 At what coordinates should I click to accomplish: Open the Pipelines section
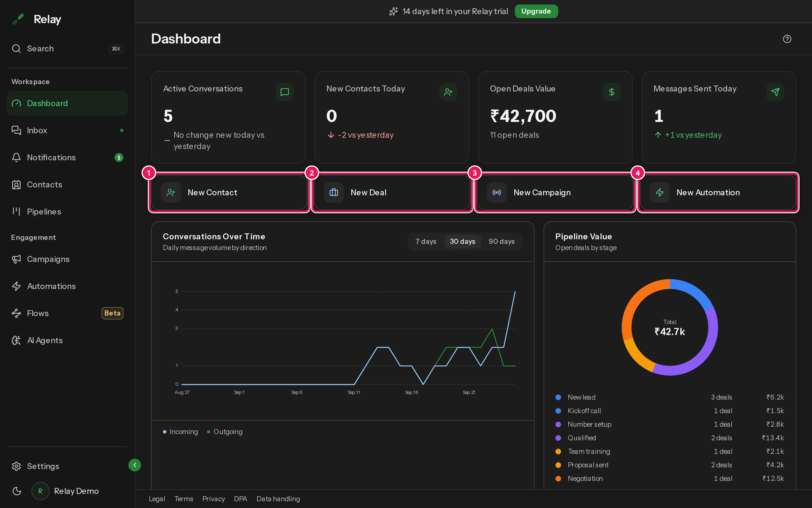(x=67, y=212)
